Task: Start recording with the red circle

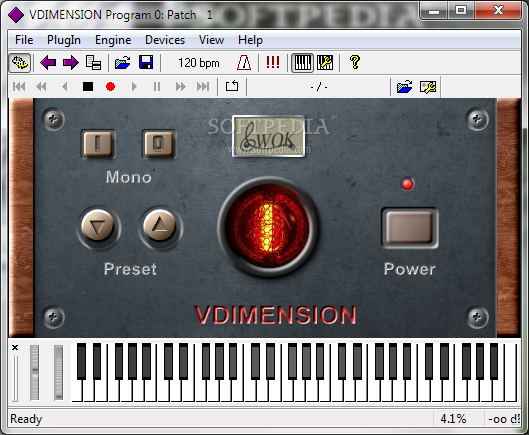Action: [110, 87]
